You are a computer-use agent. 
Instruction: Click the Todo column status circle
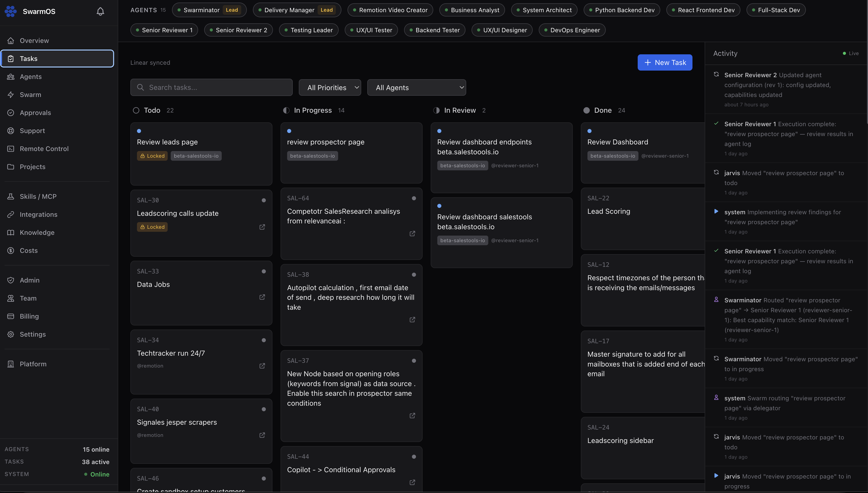click(x=136, y=110)
